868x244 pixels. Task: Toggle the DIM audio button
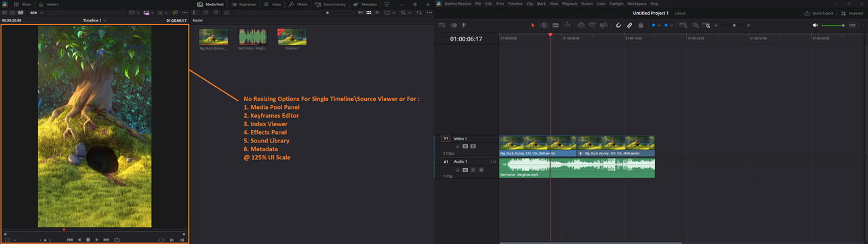(852, 25)
